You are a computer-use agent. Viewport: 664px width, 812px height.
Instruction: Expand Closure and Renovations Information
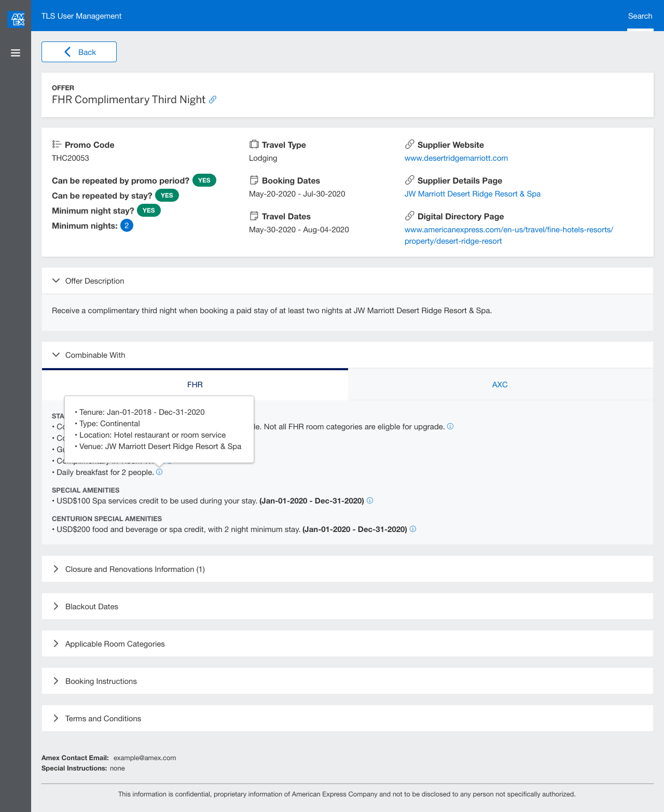[56, 569]
